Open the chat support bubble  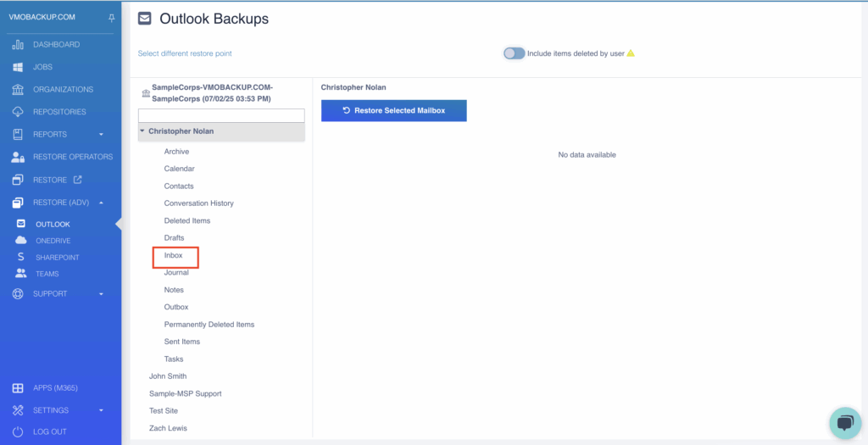pos(845,424)
